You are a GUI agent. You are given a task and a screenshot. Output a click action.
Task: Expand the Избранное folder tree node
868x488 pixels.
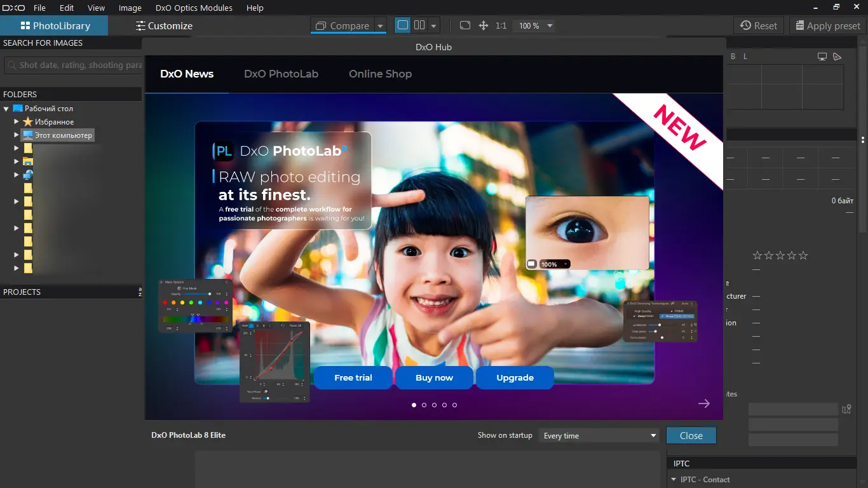tap(17, 121)
